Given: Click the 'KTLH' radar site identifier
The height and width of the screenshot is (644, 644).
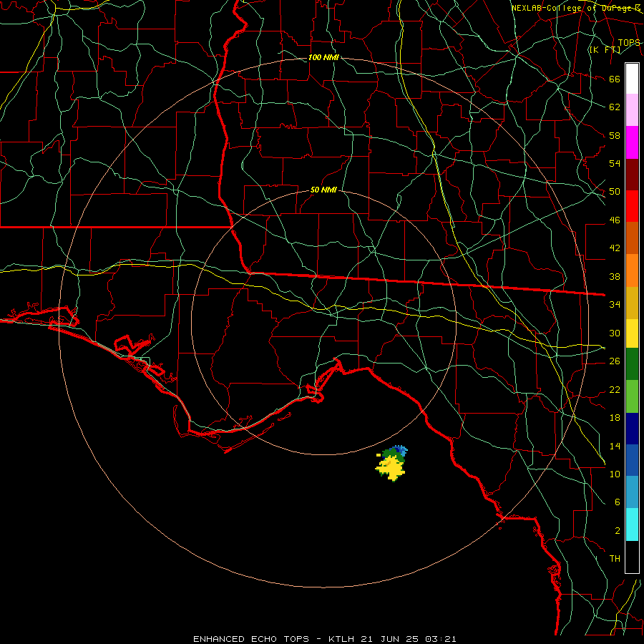Looking at the screenshot, I should coord(341,639).
